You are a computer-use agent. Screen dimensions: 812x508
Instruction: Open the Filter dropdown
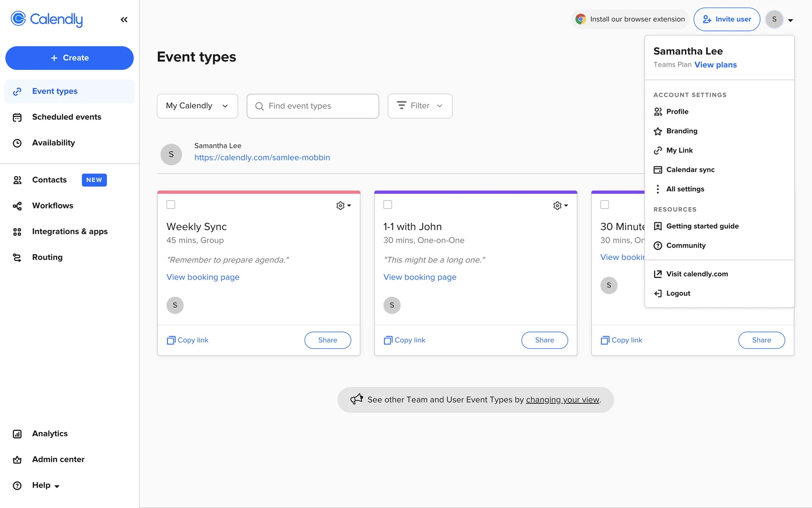tap(420, 106)
